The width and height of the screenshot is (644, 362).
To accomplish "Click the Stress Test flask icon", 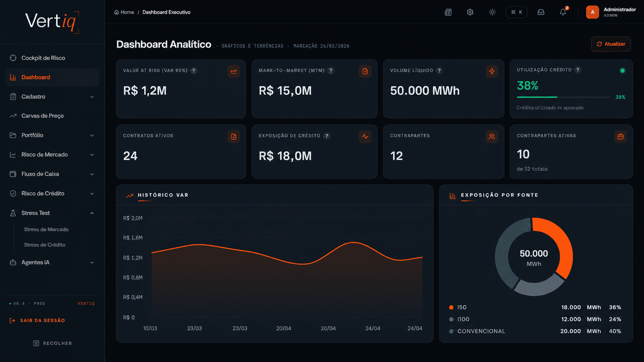I will tap(13, 213).
